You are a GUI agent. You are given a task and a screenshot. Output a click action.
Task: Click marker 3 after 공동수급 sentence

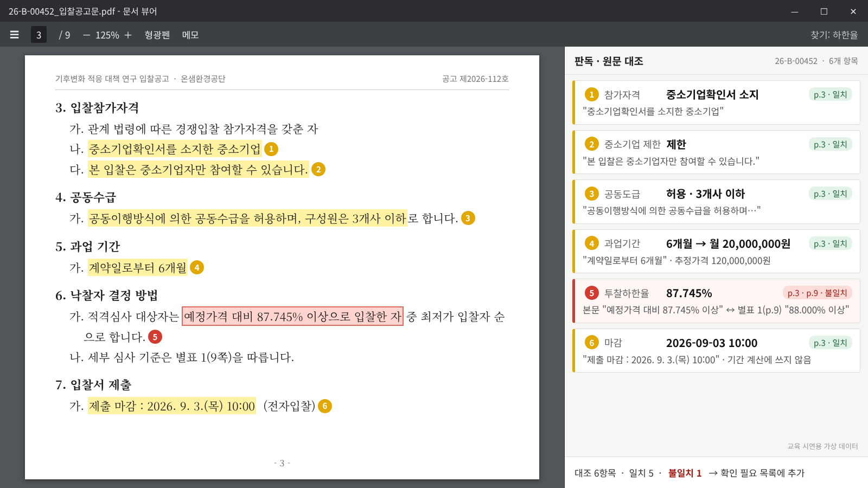[468, 218]
